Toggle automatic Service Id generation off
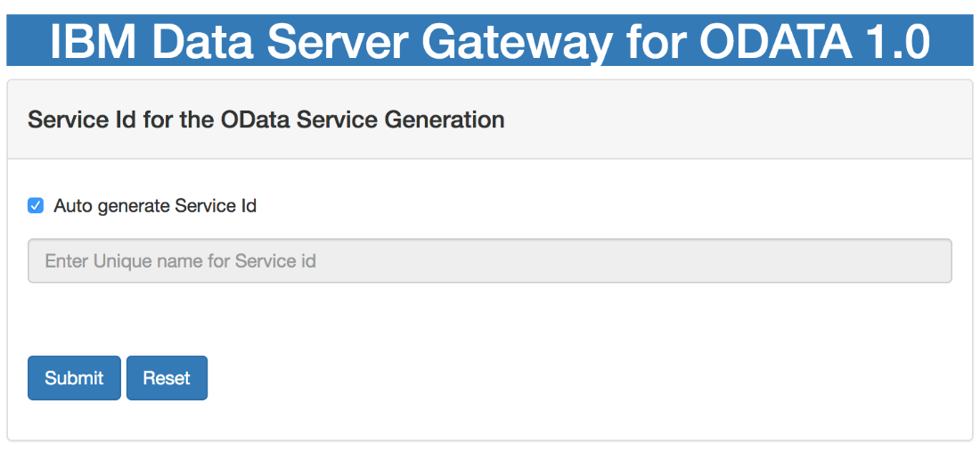The height and width of the screenshot is (453, 980). pos(36,205)
